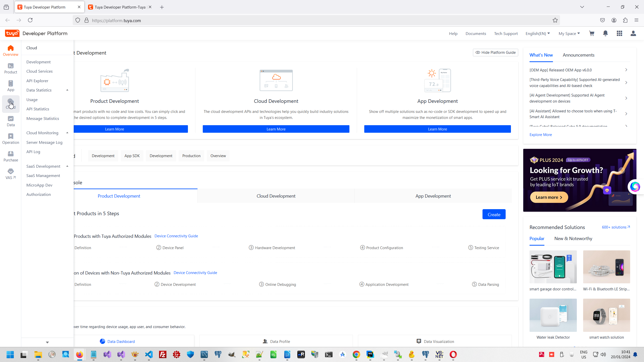Collapse the SaaS Development group

tap(67, 166)
